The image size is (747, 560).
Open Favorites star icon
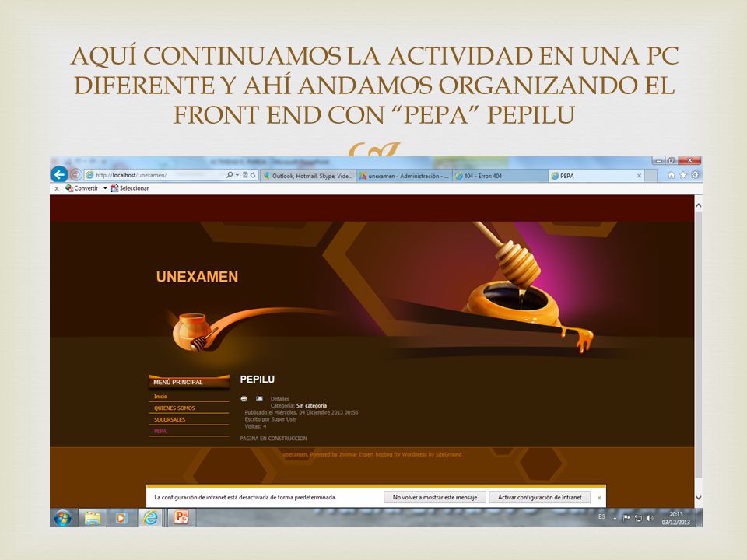tap(682, 175)
